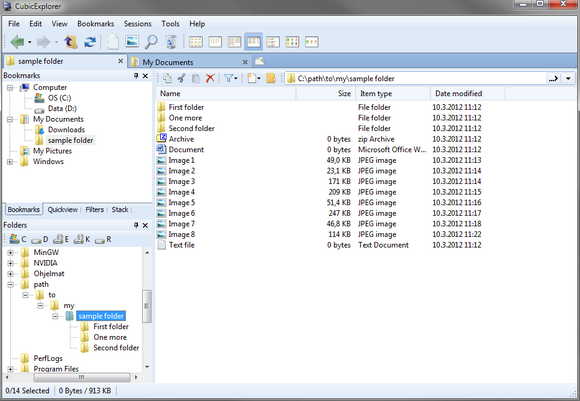Image resolution: width=580 pixels, height=401 pixels.
Task: Open the Forward button history dropdown
Action: (56, 42)
